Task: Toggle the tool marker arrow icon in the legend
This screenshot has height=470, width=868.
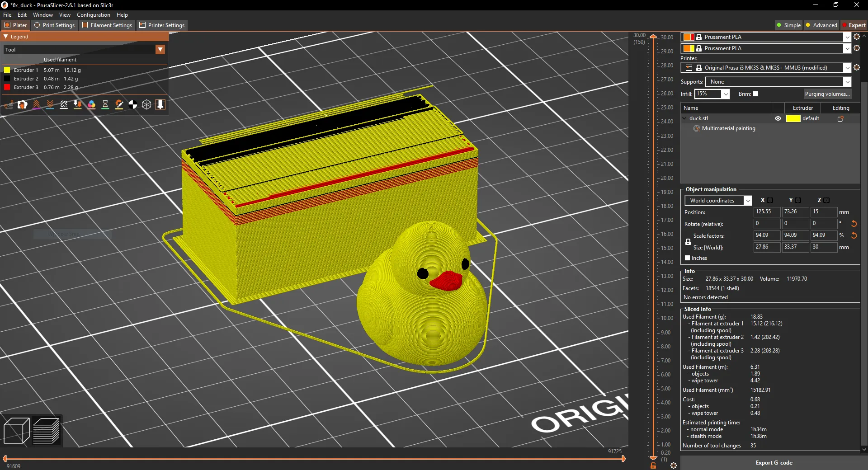Action: click(x=160, y=105)
